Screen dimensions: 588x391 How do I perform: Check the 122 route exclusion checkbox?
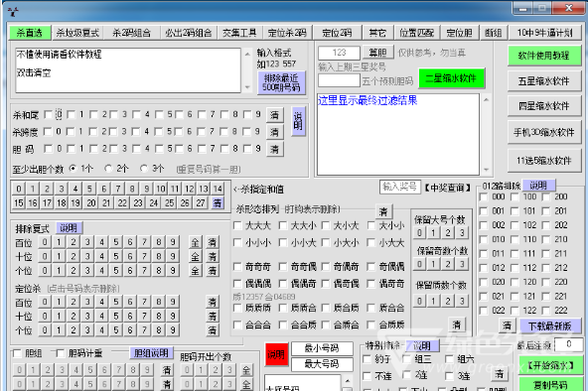pos(515,311)
